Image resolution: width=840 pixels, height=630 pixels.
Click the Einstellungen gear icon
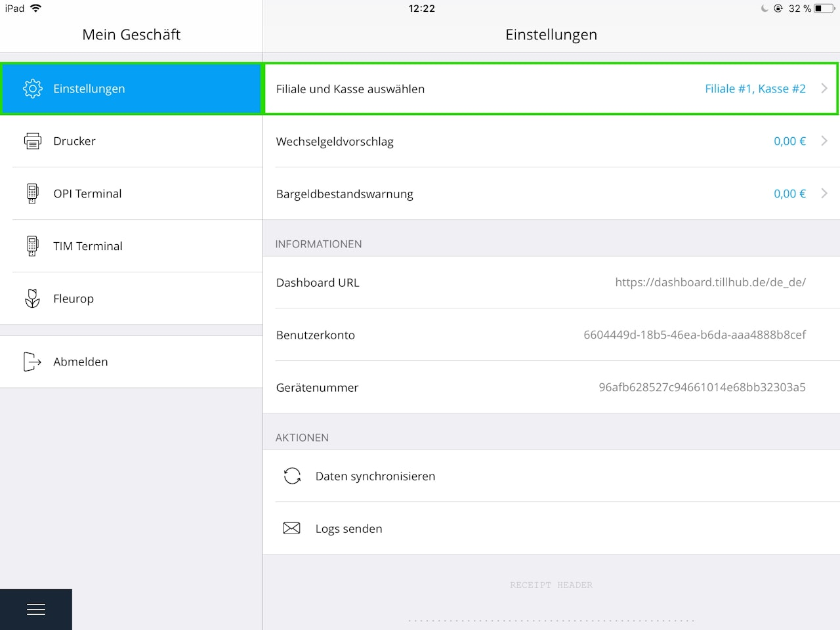coord(32,89)
